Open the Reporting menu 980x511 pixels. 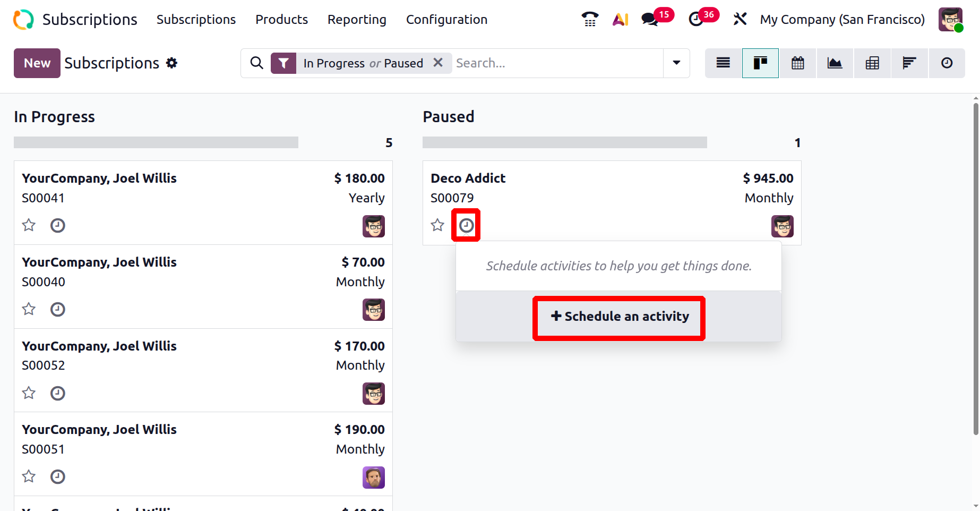[357, 20]
